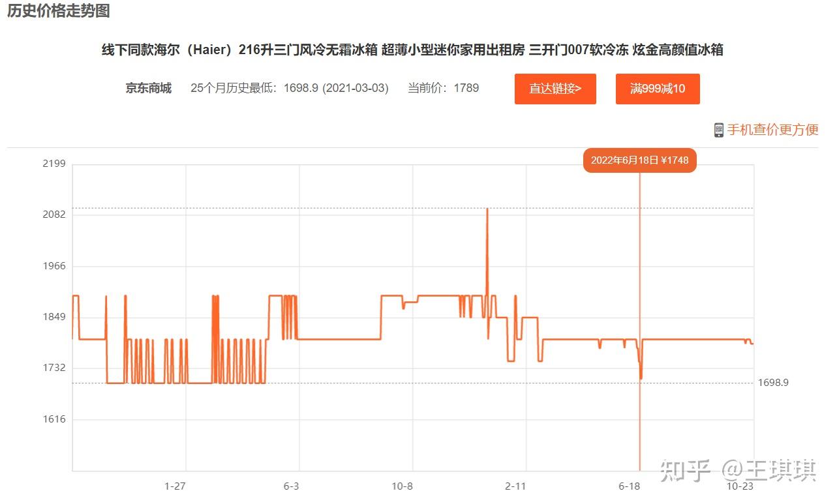Click the Haier 216升 product title
Image resolution: width=837 pixels, height=504 pixels.
[412, 50]
